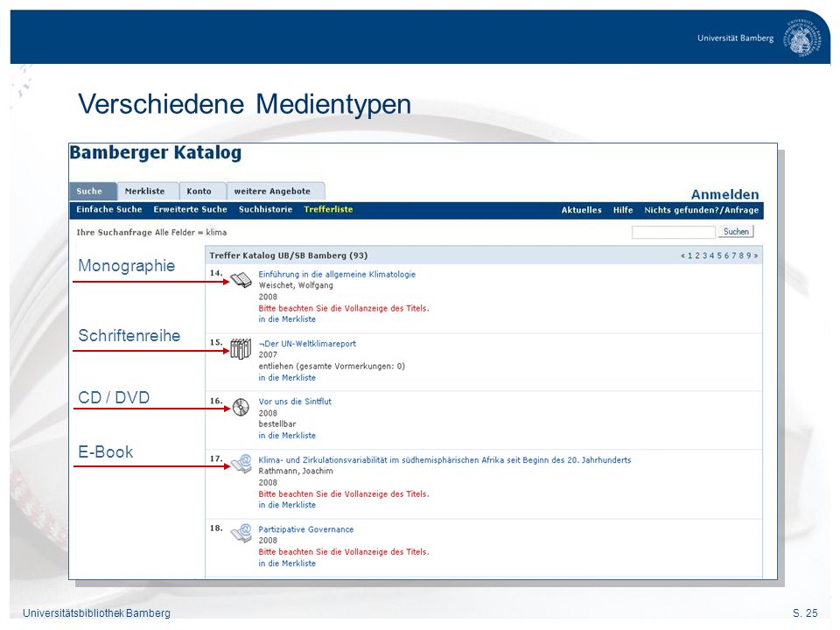The image size is (840, 630).
Task: Click the Universitätsbibliothek Bamberg footer text
Action: (x=96, y=613)
